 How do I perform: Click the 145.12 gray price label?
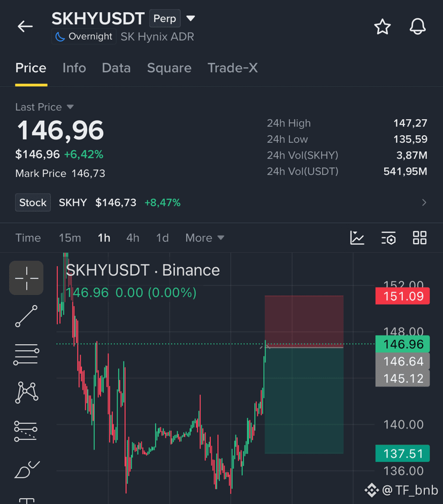(402, 378)
